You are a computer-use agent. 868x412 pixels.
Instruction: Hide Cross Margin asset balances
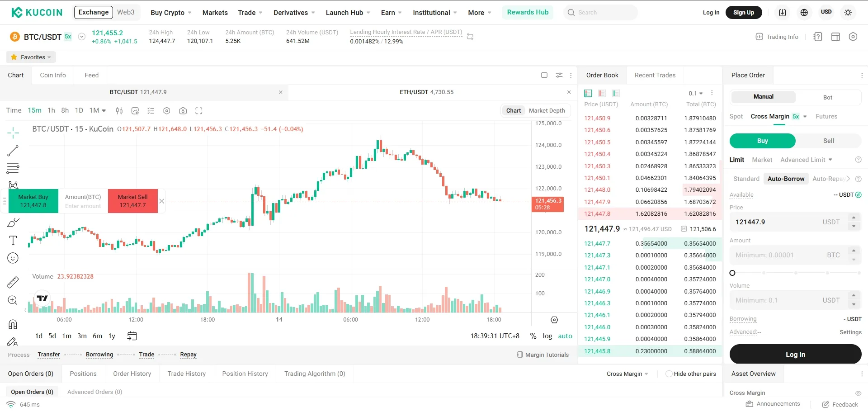pos(858,393)
